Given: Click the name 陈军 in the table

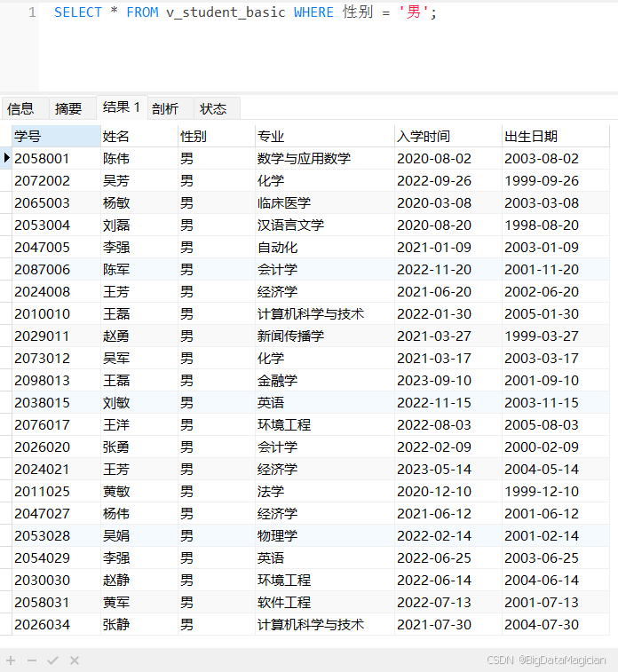Looking at the screenshot, I should 139,270.
